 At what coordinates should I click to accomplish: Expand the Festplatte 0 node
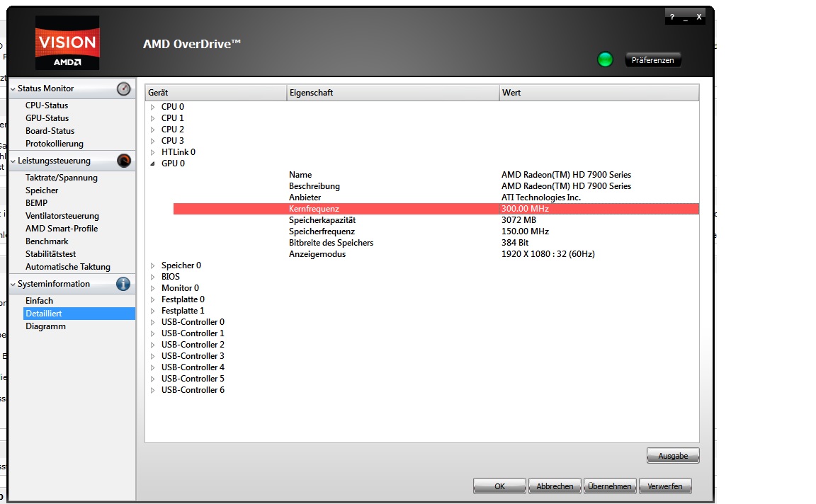(152, 299)
